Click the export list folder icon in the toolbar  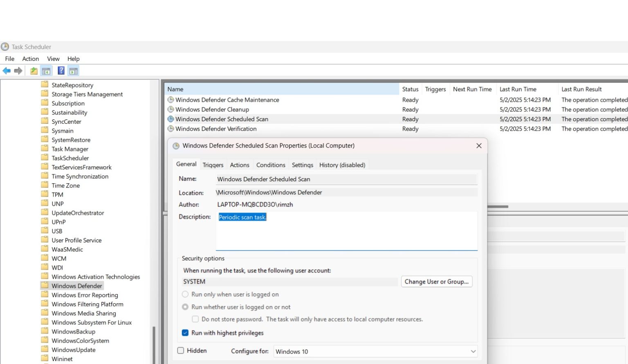coord(34,70)
